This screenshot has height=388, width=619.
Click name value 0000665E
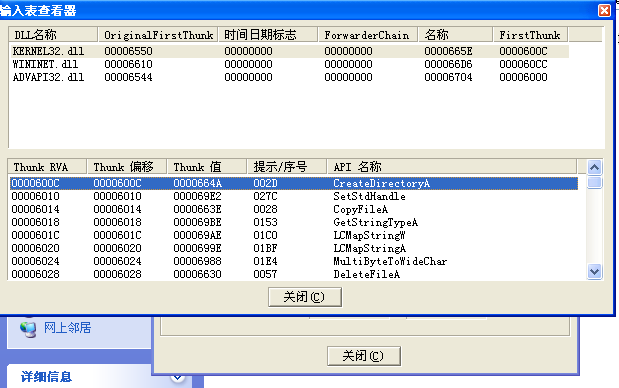pyautogui.click(x=448, y=51)
